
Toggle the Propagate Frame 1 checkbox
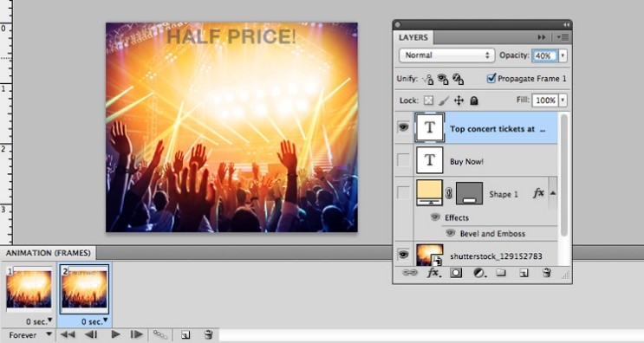(491, 78)
